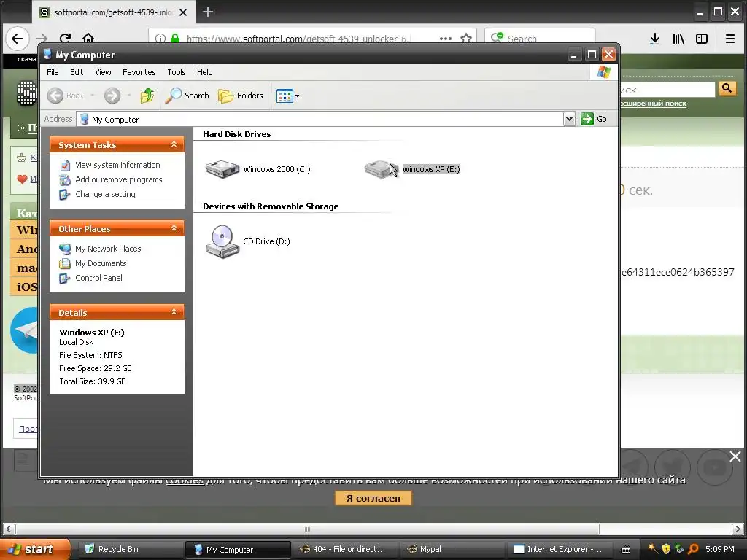Click tray security shield icon

coord(666,549)
